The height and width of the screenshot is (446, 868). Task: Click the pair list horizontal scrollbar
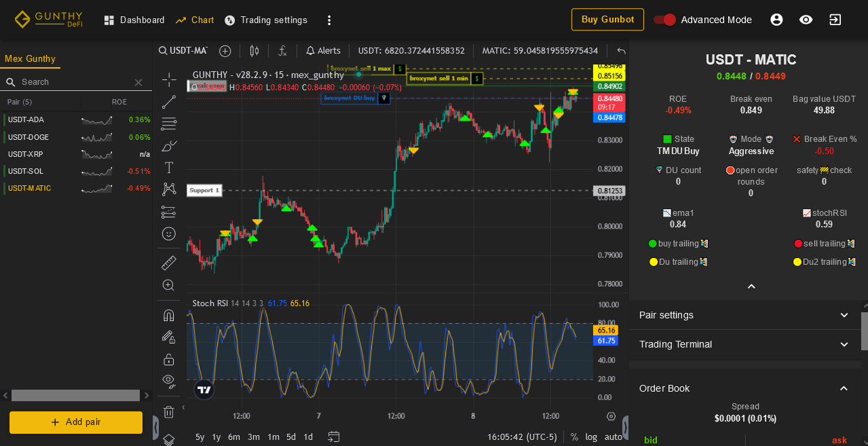[x=76, y=395]
